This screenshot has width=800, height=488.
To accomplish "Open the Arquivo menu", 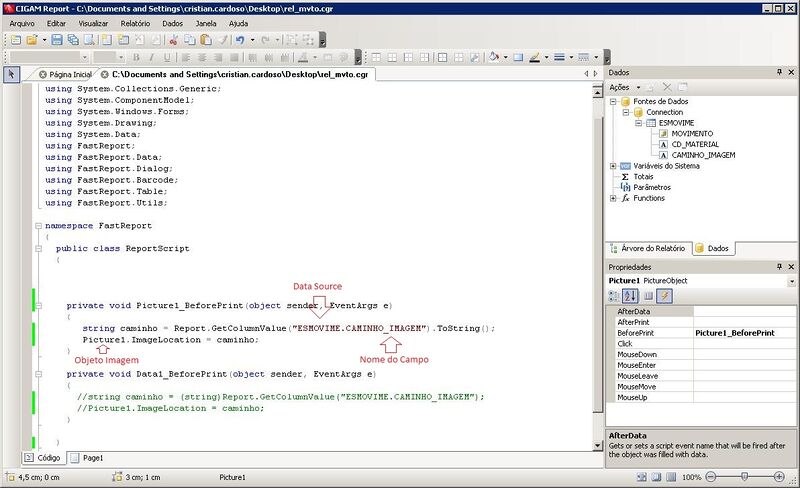I will pyautogui.click(x=22, y=23).
